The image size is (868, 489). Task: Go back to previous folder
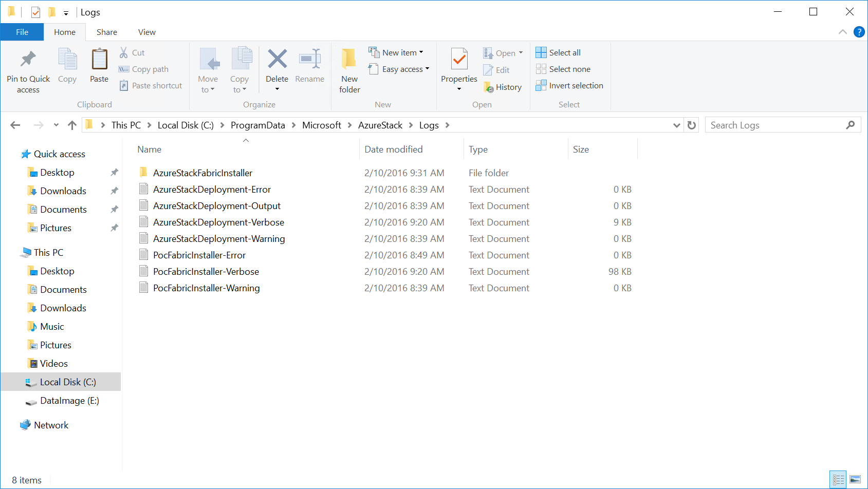(15, 125)
